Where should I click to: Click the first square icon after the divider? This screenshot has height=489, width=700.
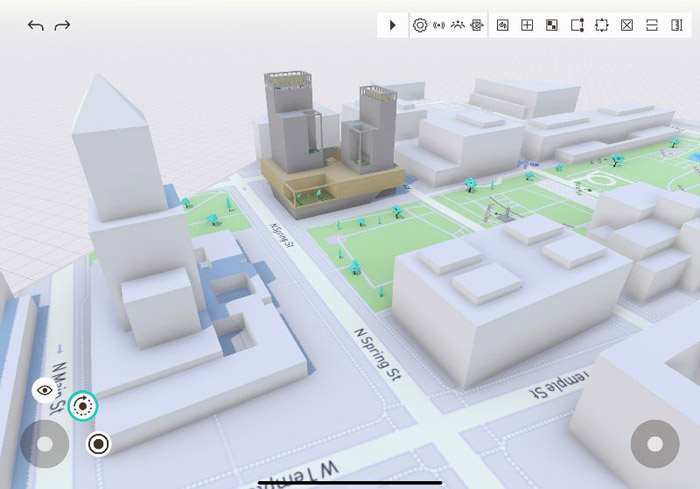[x=503, y=25]
